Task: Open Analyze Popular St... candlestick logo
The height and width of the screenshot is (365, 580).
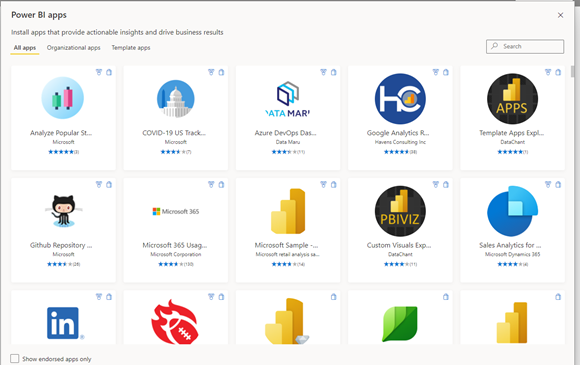Action: coord(63,98)
